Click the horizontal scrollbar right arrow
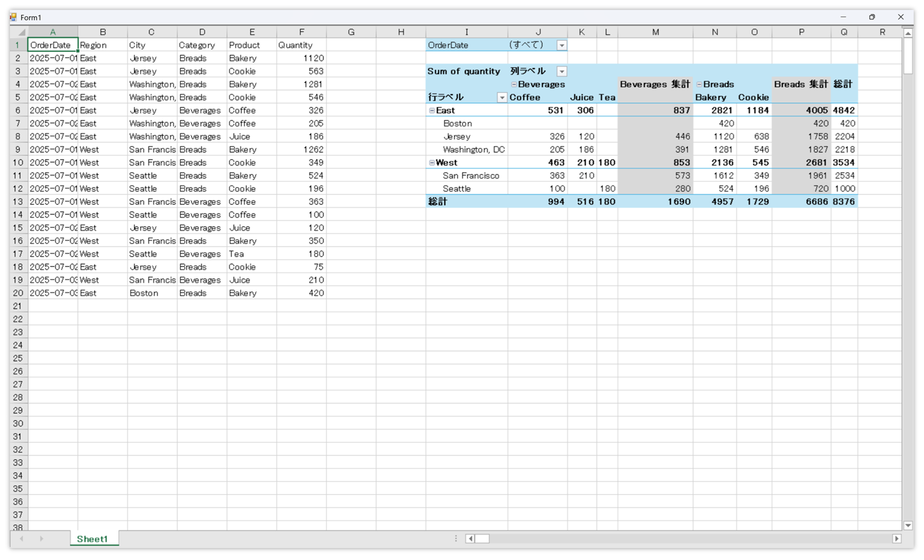Viewport: 924px width, 560px height. tap(897, 539)
